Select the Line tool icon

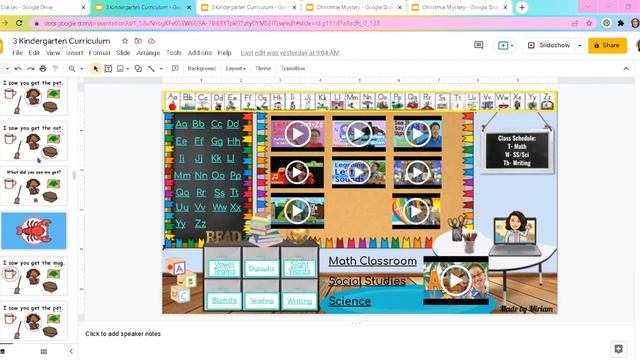[151, 69]
